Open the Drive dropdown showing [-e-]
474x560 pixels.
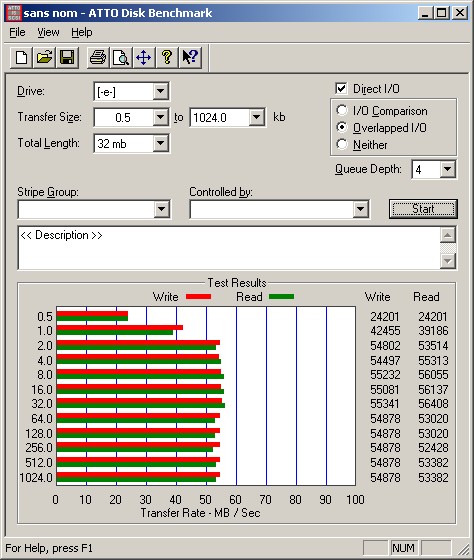pyautogui.click(x=161, y=91)
